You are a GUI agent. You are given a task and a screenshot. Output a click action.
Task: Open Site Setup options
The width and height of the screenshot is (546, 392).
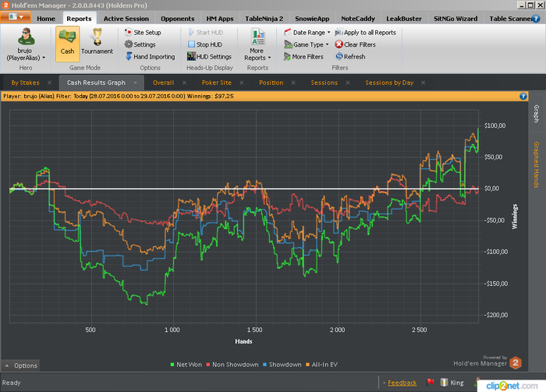tap(146, 33)
